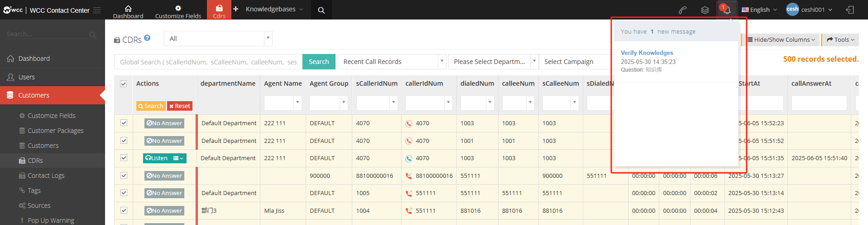Click the plus icon beside Knowledgebases

235,9
